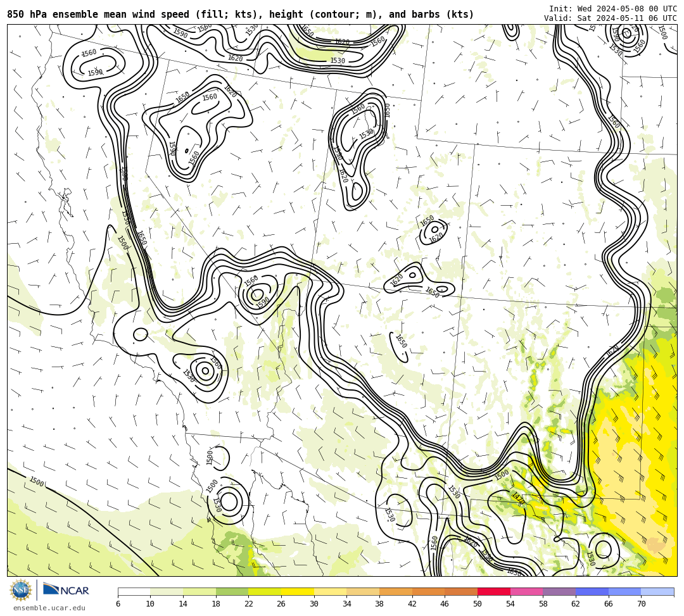Click the light orange 34-38 kts swatch
Screen dimensions: 684x616
[x=363, y=591]
